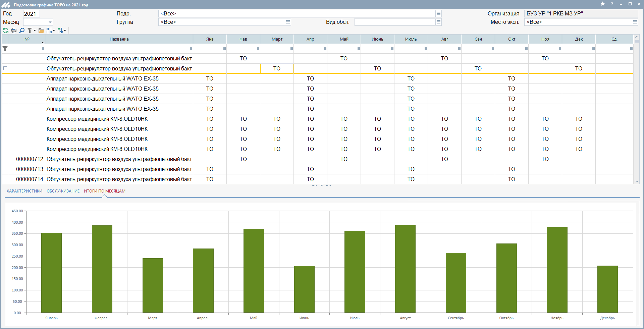The image size is (644, 329).
Task: Click the Год input field
Action: (x=32, y=14)
